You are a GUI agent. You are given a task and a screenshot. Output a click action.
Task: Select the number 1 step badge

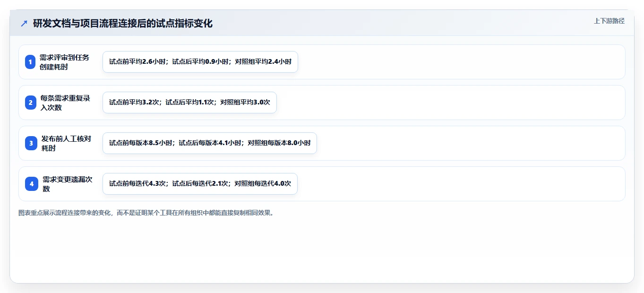coord(31,62)
